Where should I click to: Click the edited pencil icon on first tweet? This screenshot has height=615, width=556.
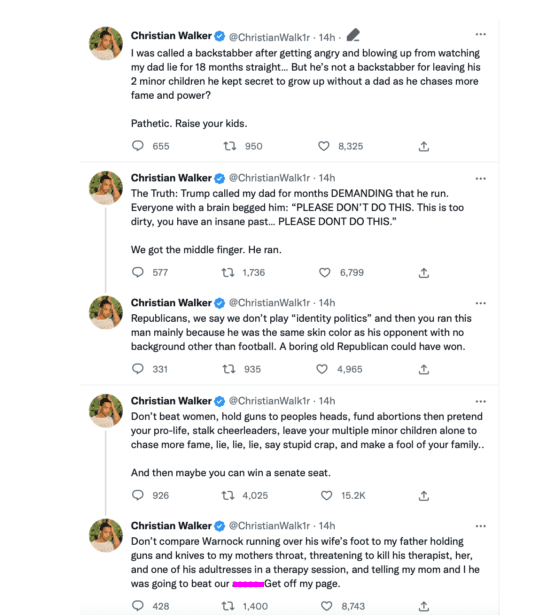353,35
